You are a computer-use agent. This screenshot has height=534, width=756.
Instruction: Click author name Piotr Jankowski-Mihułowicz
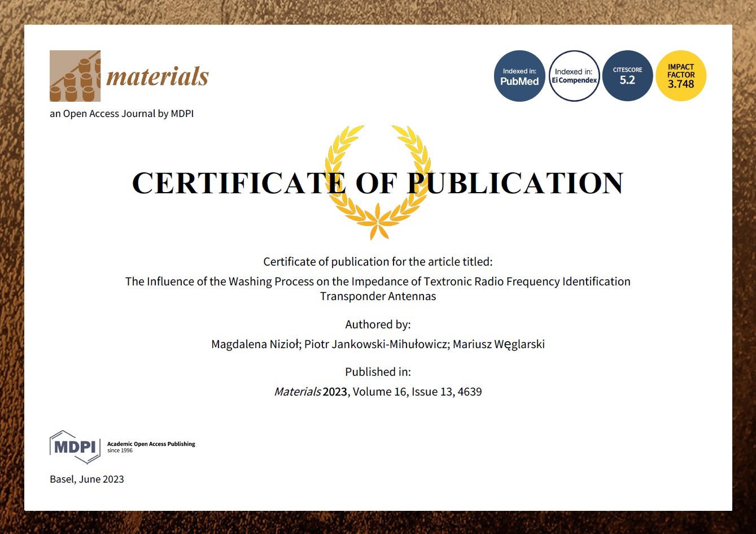point(375,344)
